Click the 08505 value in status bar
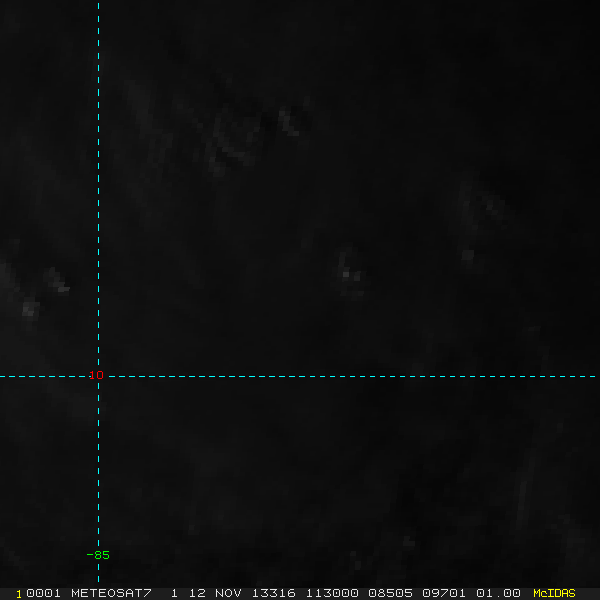This screenshot has width=600, height=600. (390, 593)
